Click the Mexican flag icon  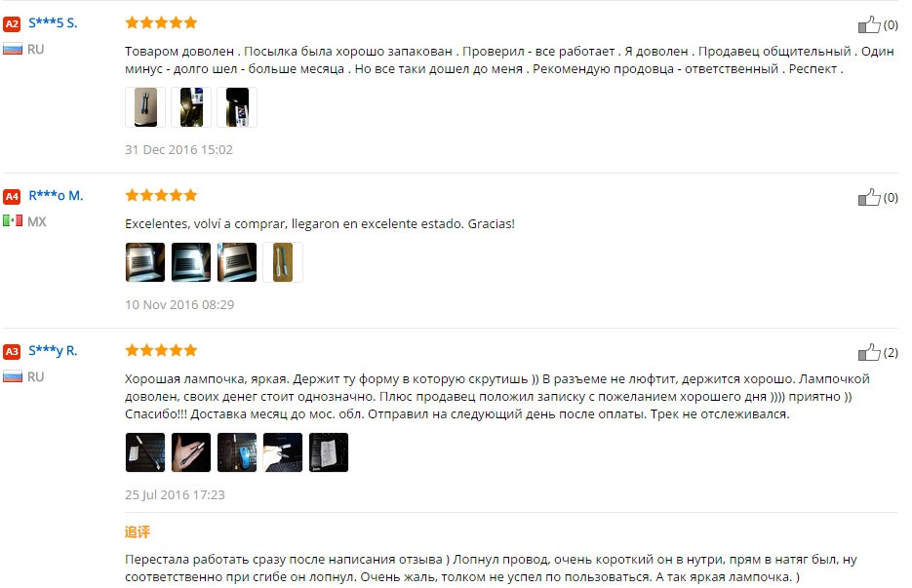[13, 221]
